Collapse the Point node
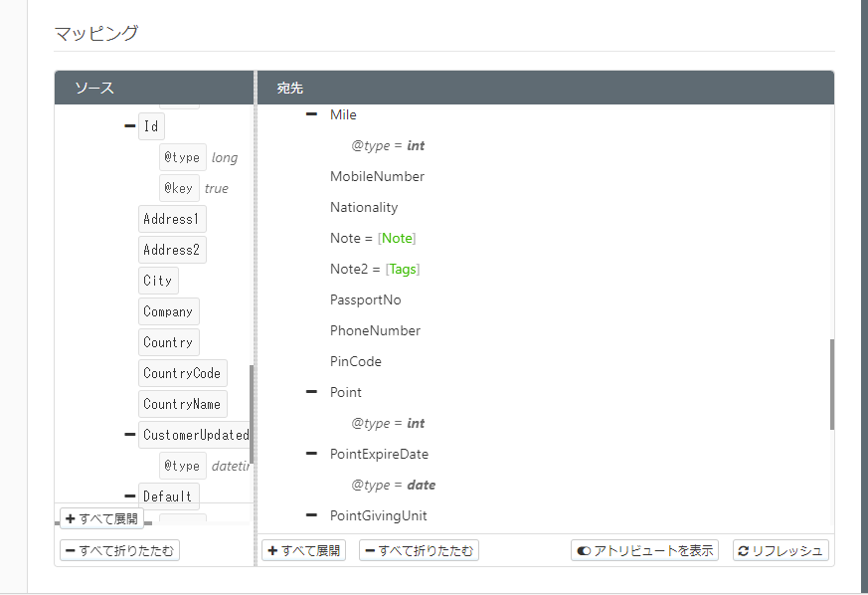This screenshot has width=868, height=595. click(x=311, y=392)
